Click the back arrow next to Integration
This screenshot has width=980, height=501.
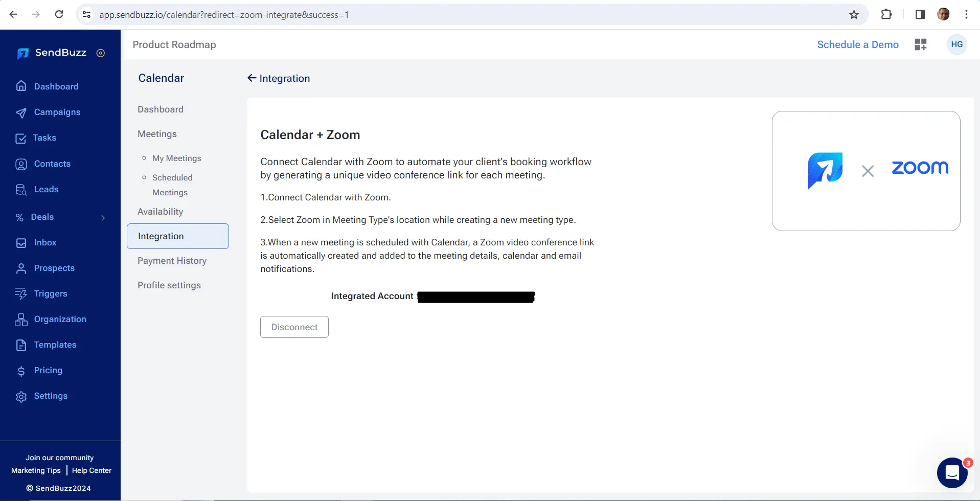click(x=252, y=78)
